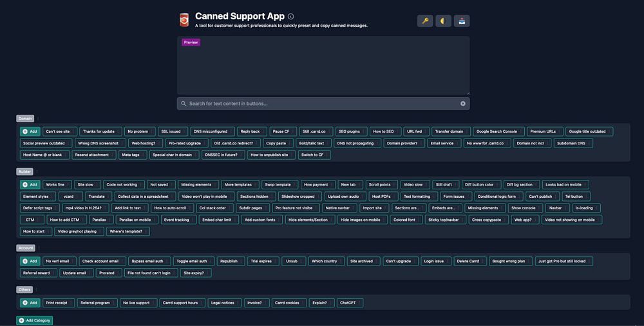This screenshot has width=644, height=326.
Task: Click 'Collect data in a spreadsheet' button
Action: click(145, 197)
